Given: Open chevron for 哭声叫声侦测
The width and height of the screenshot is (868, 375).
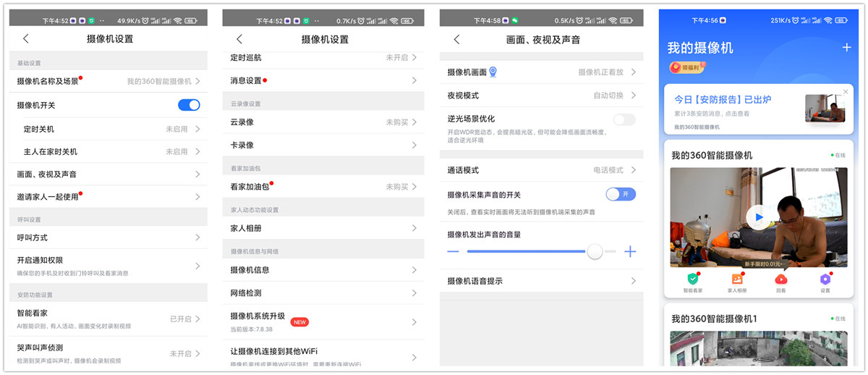Looking at the screenshot, I should pos(197,353).
